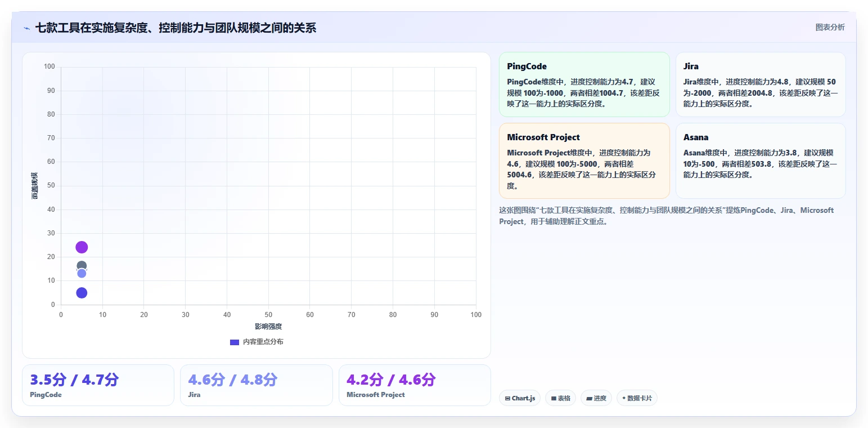Click y-axis tick value 100
This screenshot has width=868, height=428.
[50, 67]
